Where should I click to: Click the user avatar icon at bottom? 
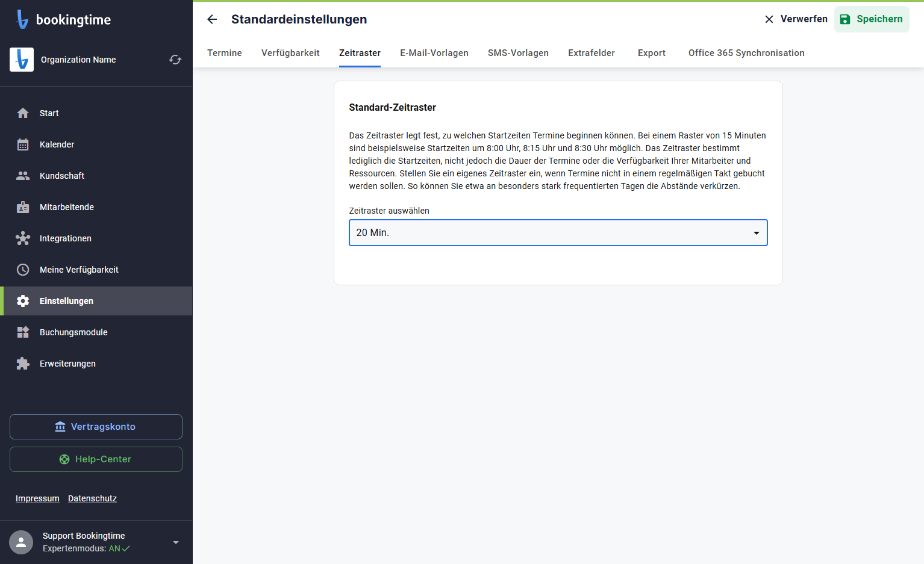(21, 542)
